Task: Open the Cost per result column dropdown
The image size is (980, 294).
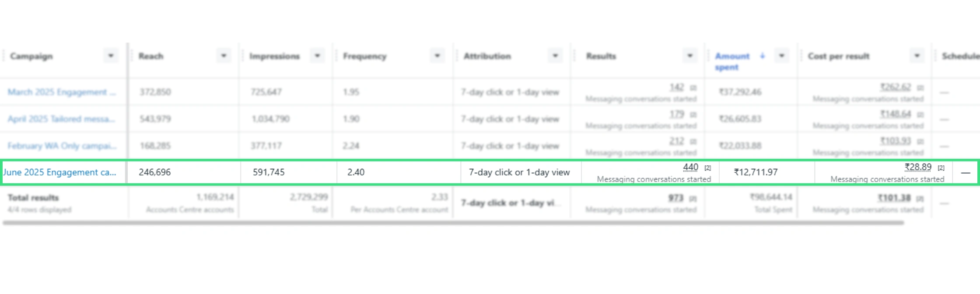Action: [x=917, y=56]
